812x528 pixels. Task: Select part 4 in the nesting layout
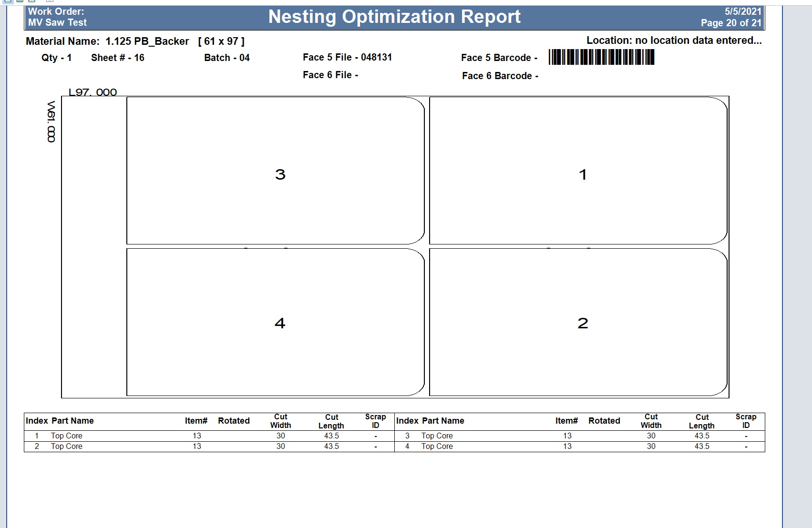(276, 322)
